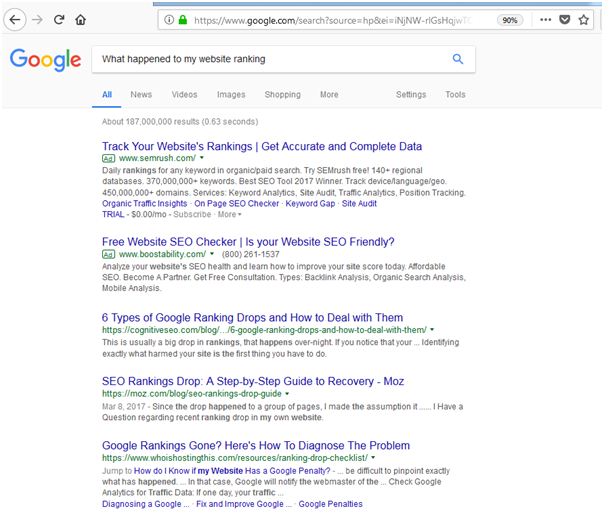Reset the 90% zoom level indicator

(x=510, y=20)
